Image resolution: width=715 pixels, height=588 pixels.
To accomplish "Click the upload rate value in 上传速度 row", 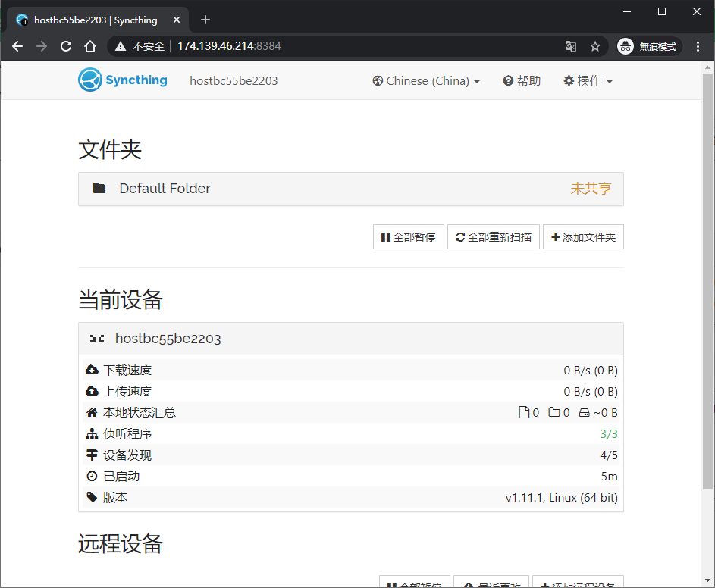I will (x=591, y=392).
